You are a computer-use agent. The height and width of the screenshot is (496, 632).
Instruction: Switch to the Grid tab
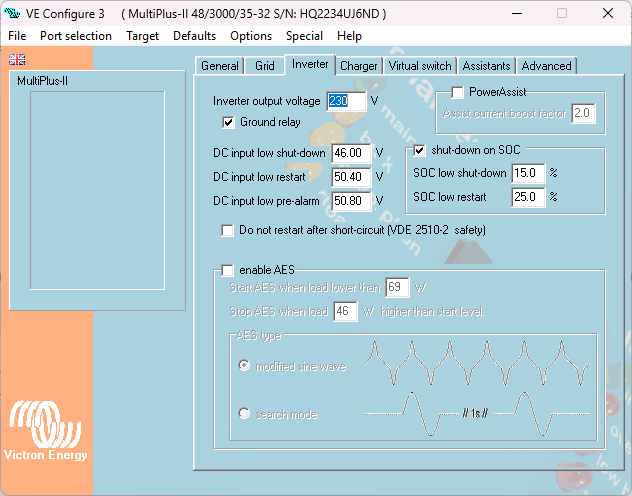264,66
